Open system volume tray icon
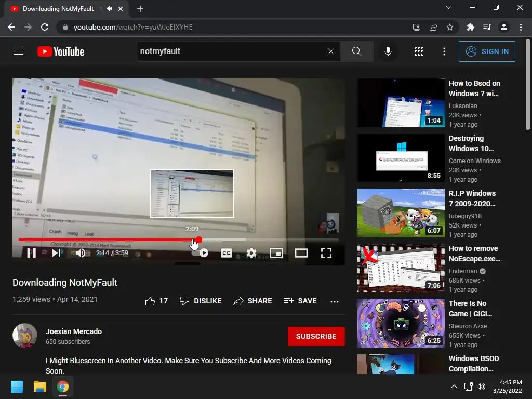This screenshot has width=532, height=399. coord(481,387)
